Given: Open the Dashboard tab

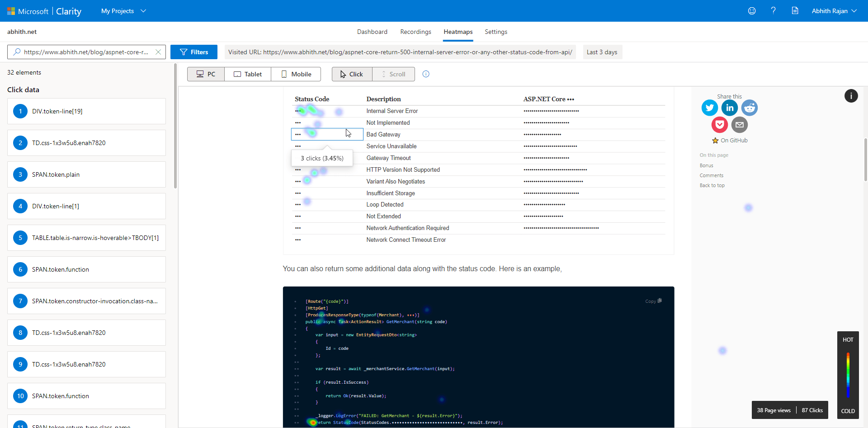Looking at the screenshot, I should click(x=372, y=32).
